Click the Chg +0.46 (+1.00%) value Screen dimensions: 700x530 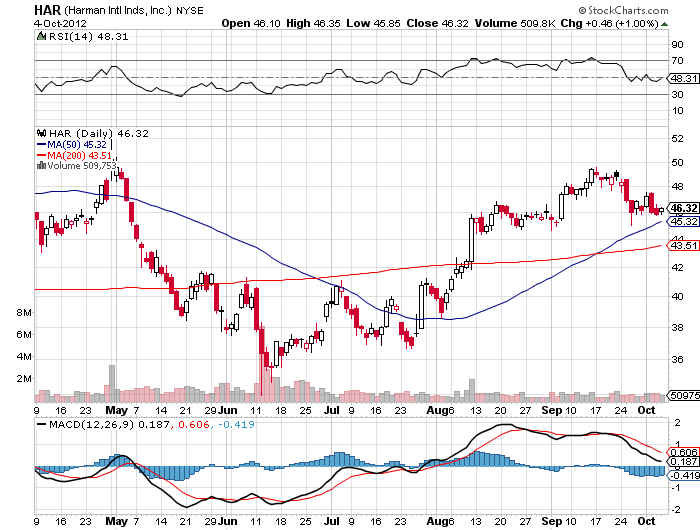click(610, 23)
